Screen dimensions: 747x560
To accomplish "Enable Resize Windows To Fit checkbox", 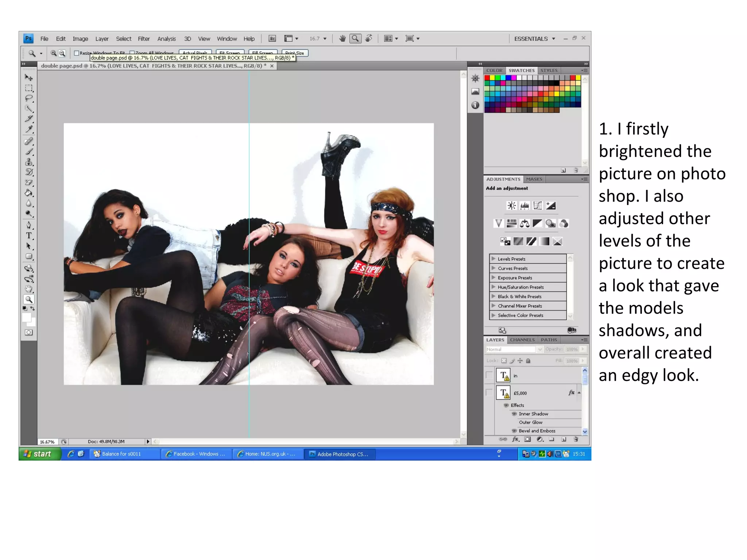I will click(x=77, y=53).
